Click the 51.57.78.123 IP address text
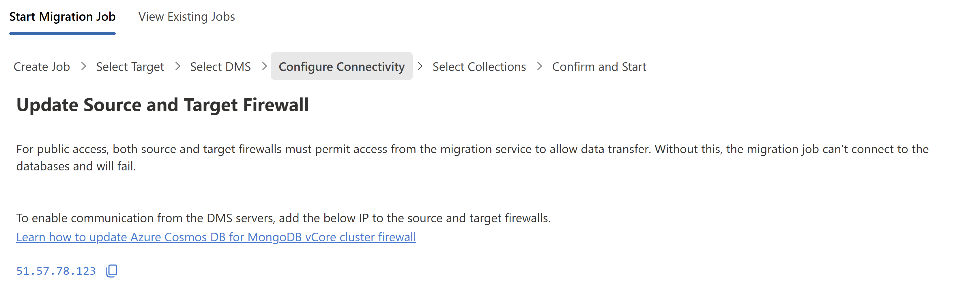 click(56, 271)
